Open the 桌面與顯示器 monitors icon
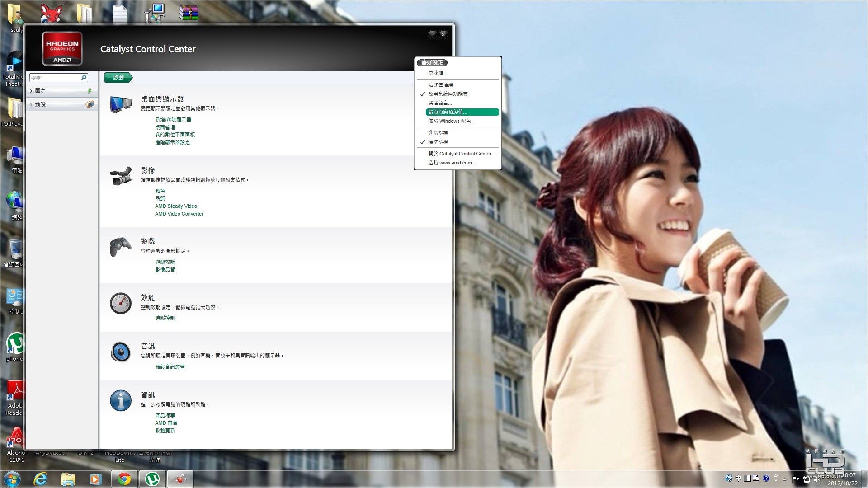 click(120, 104)
